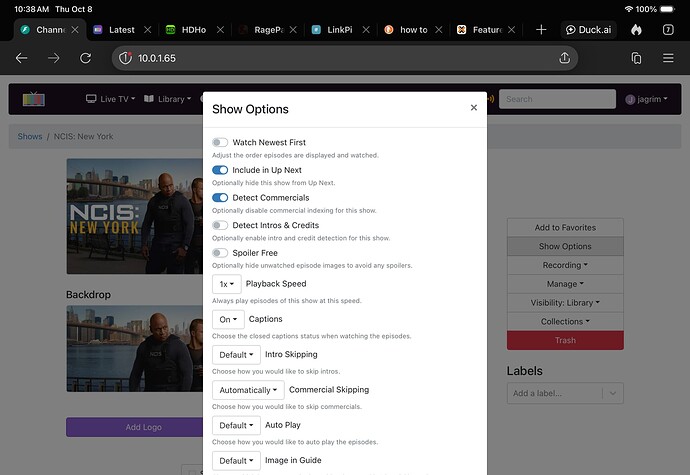Open the Intro Skipping Default dropdown
The image size is (690, 475).
(x=236, y=354)
